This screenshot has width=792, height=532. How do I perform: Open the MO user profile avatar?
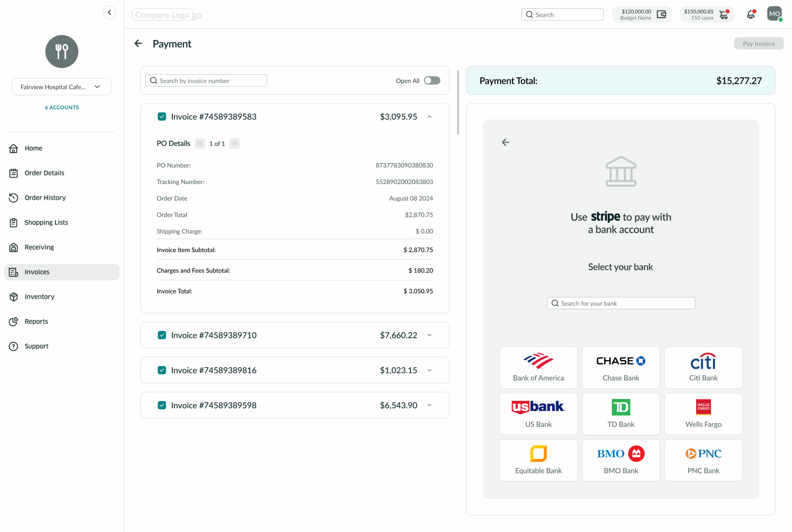774,14
